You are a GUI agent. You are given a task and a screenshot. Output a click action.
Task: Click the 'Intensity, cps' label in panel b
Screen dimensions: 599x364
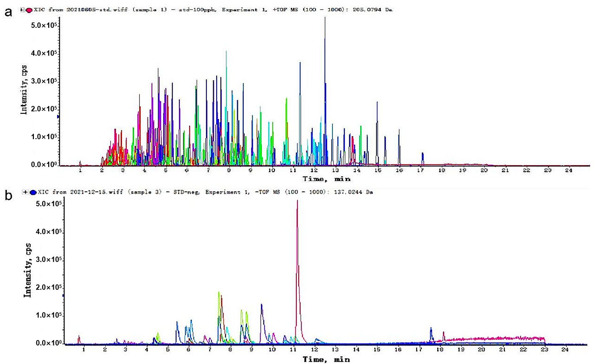click(27, 270)
